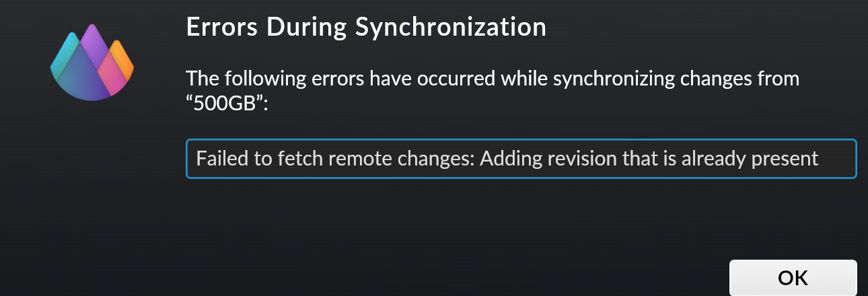Click the "500GB" device name text
The image size is (868, 296).
[227, 106]
